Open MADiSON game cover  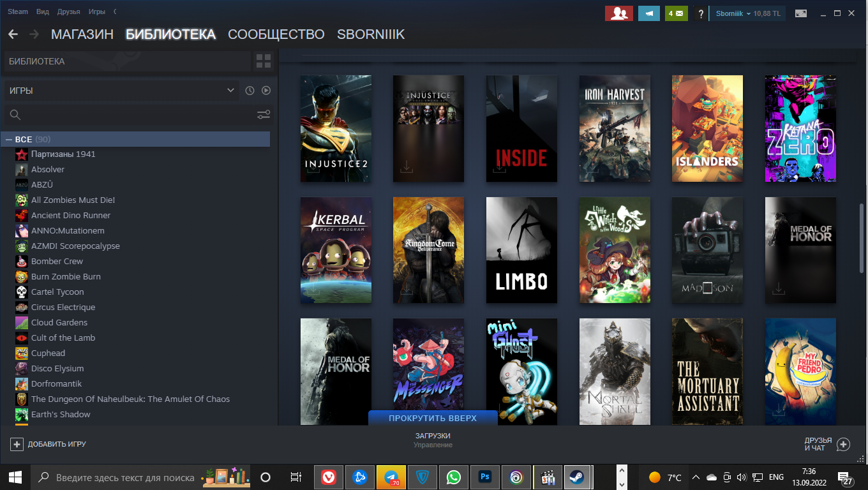click(707, 250)
